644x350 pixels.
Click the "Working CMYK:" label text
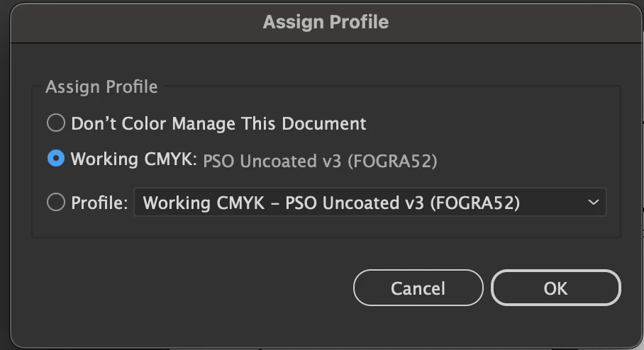pos(133,160)
